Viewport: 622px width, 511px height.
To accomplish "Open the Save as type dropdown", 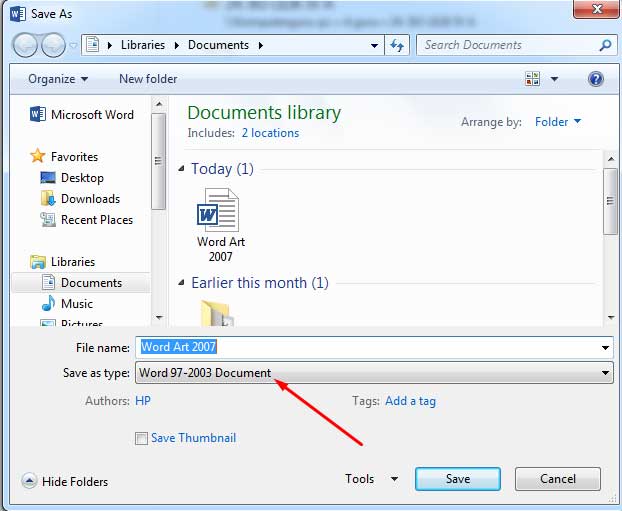I will [374, 373].
